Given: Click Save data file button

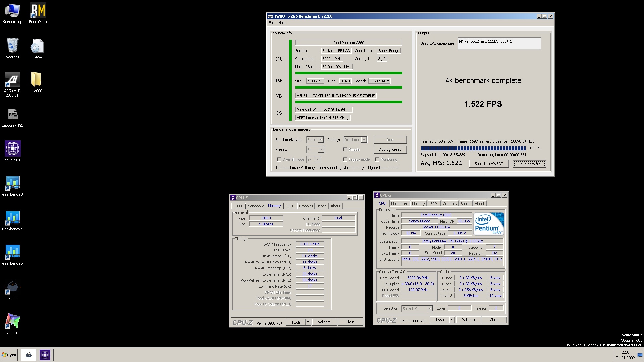Looking at the screenshot, I should pyautogui.click(x=529, y=164).
